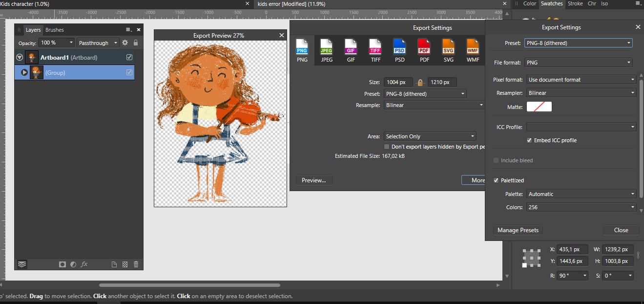
Task: Click the Manage Presets button
Action: [518, 230]
